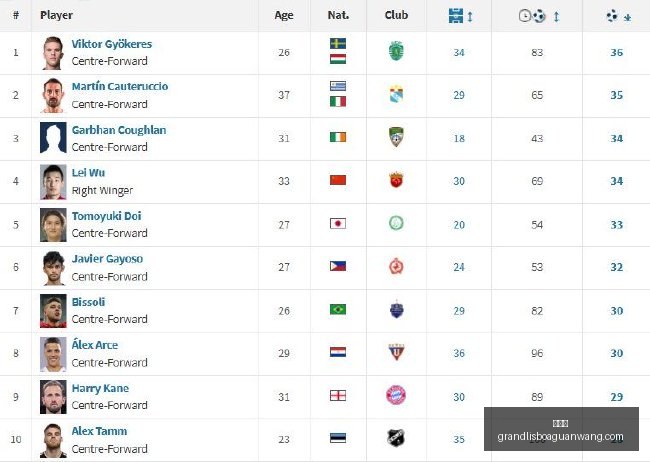Viewport: 650px width, 462px height.
Task: Click the LDU Quito crest for Álex Arce
Action: [x=396, y=352]
